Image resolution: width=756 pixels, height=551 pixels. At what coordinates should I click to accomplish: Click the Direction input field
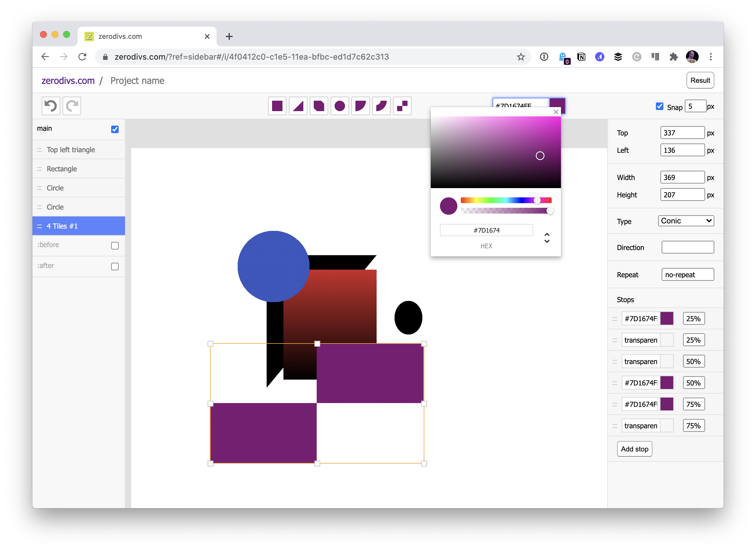tap(688, 247)
